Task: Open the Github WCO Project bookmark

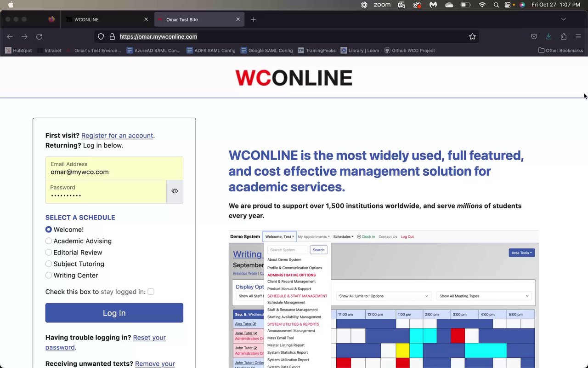Action: [x=409, y=51]
